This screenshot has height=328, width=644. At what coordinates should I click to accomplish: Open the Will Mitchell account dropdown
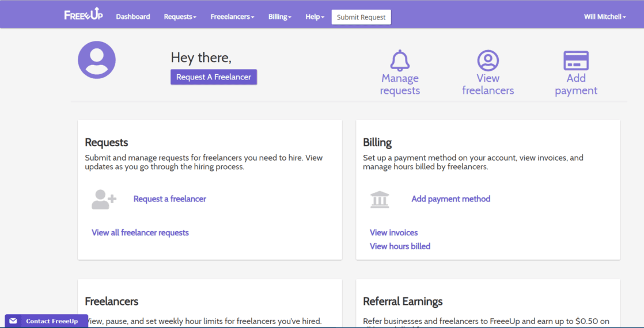[x=605, y=17]
